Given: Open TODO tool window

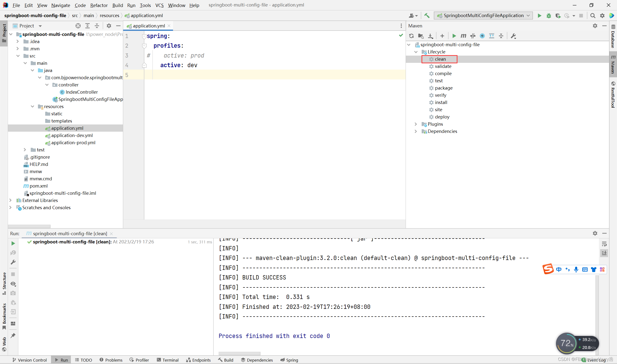Looking at the screenshot, I should point(83,360).
